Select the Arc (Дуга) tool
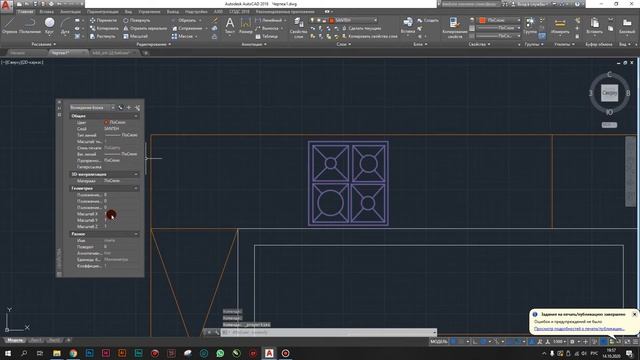 tap(65, 25)
